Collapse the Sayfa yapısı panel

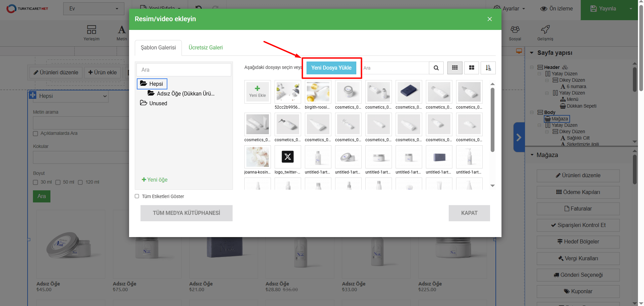tap(532, 53)
